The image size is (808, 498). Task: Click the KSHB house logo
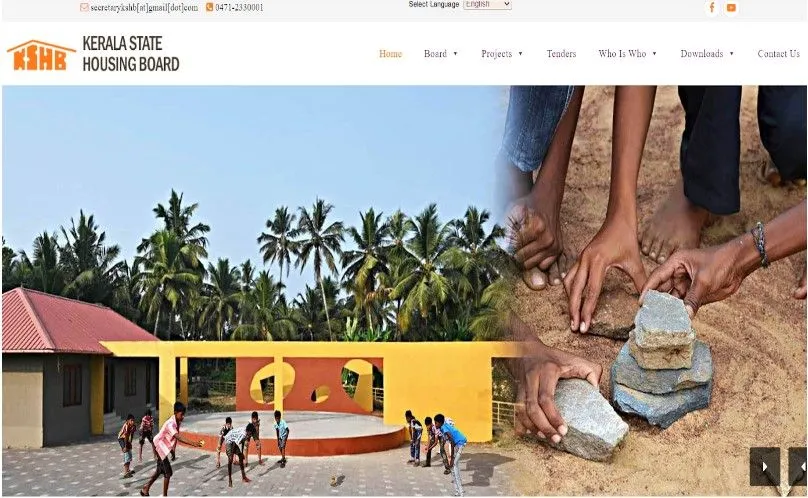(41, 55)
